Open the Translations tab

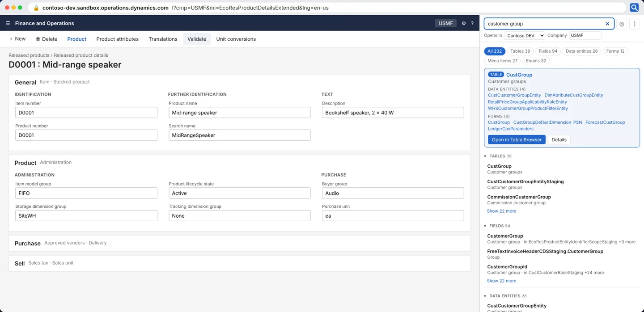pos(163,39)
